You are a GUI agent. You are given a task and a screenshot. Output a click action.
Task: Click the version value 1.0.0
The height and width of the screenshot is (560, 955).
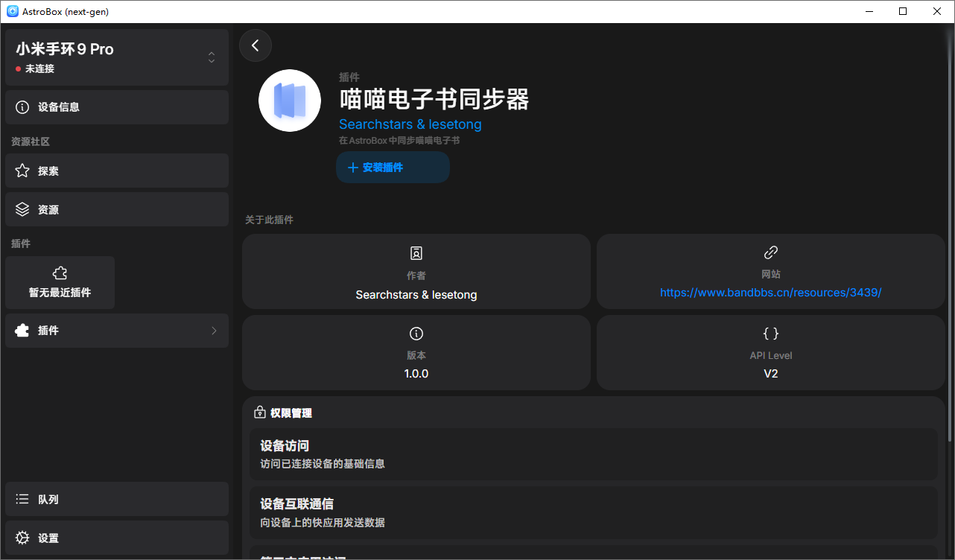pyautogui.click(x=416, y=374)
